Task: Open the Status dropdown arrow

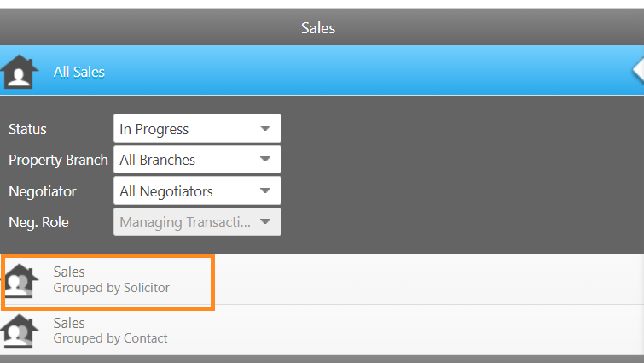Action: (265, 129)
